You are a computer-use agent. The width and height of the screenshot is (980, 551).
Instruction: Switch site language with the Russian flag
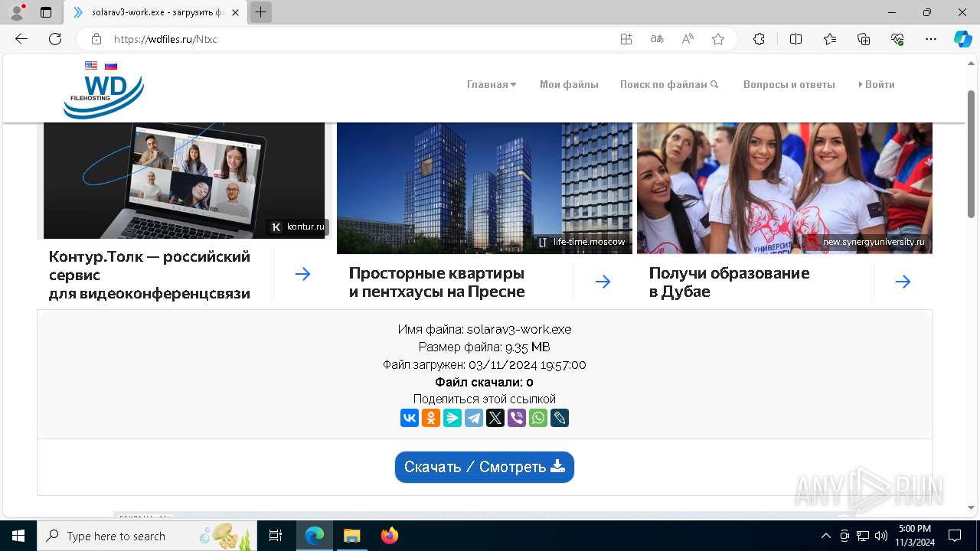(111, 66)
